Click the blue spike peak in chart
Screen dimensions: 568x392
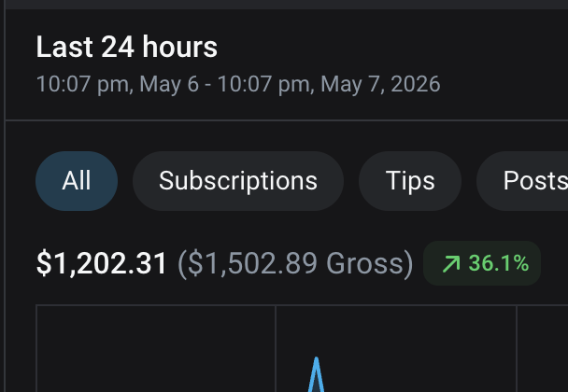[x=317, y=360]
